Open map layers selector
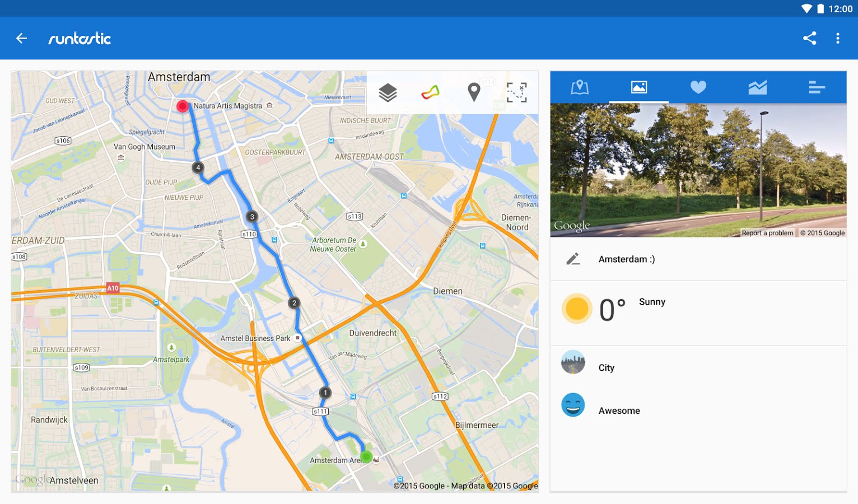Screen dimensions: 858x504 [388, 92]
